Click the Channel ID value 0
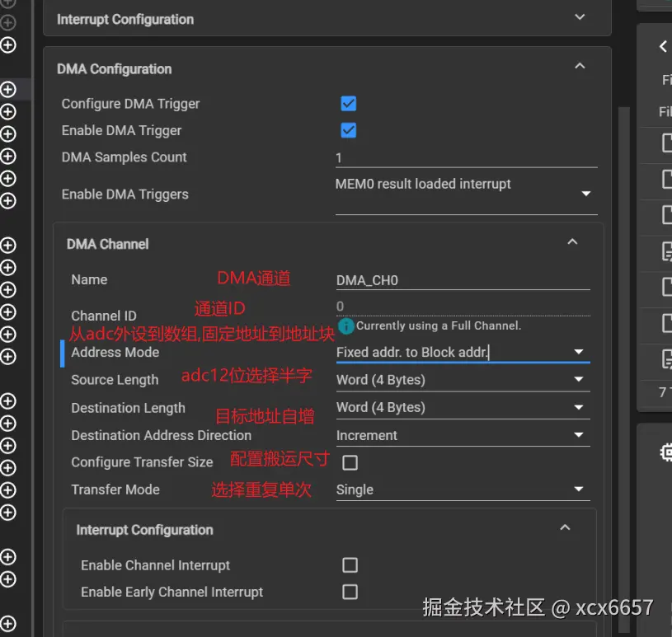 tap(340, 307)
